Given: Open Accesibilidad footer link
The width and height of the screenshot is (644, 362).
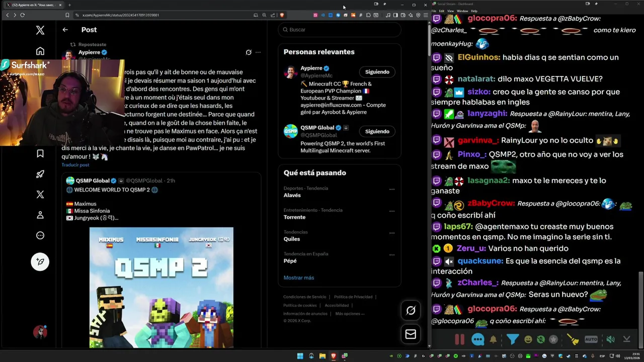Looking at the screenshot, I should tap(337, 305).
